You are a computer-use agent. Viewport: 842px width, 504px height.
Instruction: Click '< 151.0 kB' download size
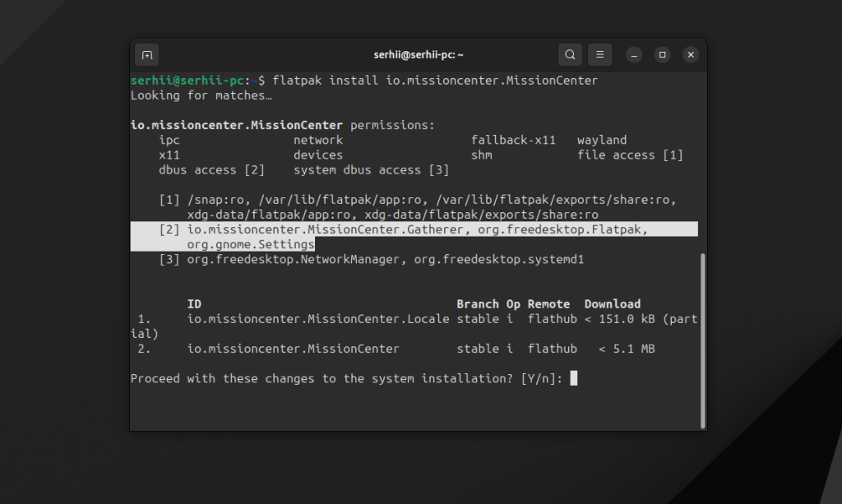(620, 319)
